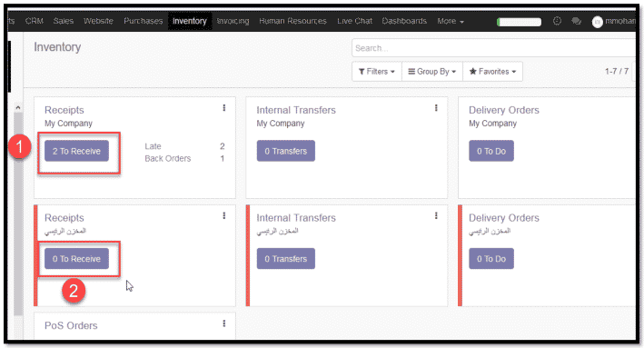Open the Human Resources menu
This screenshot has height=348, width=644.
[292, 21]
